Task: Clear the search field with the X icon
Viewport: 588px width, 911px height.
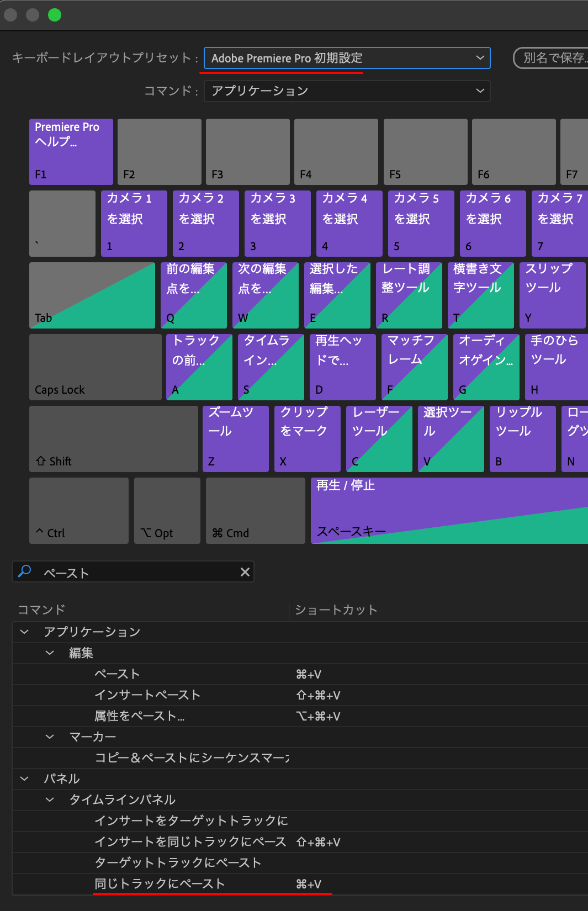Action: [245, 572]
